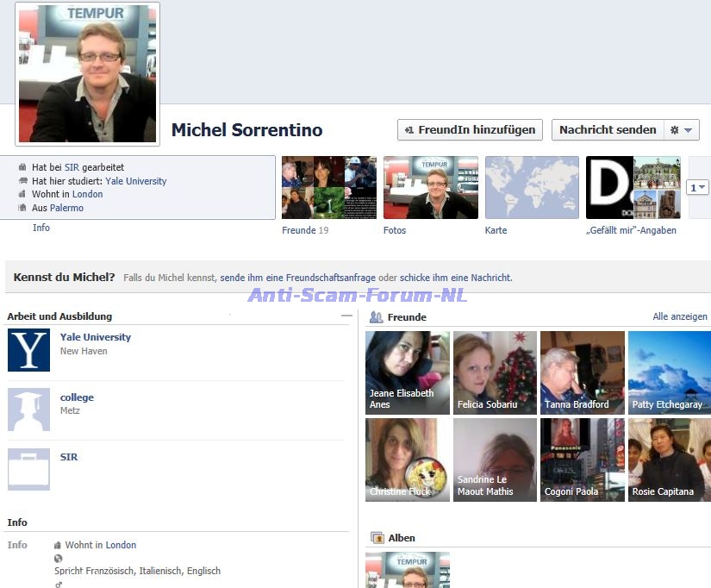Expand the "1" more-sections dropdown
This screenshot has height=588, width=711.
(697, 187)
